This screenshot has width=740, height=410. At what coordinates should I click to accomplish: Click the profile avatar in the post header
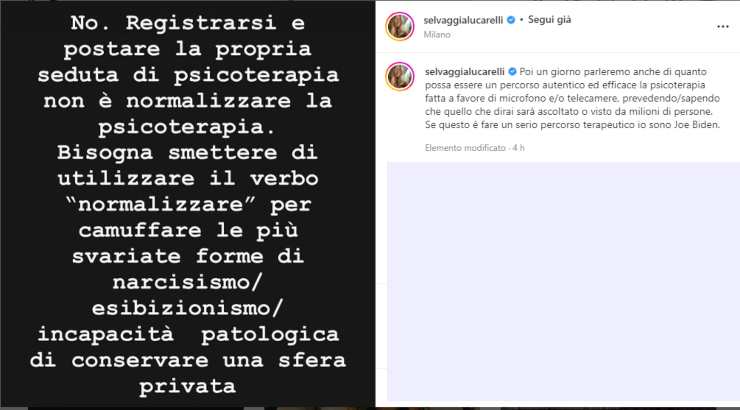pos(400,26)
